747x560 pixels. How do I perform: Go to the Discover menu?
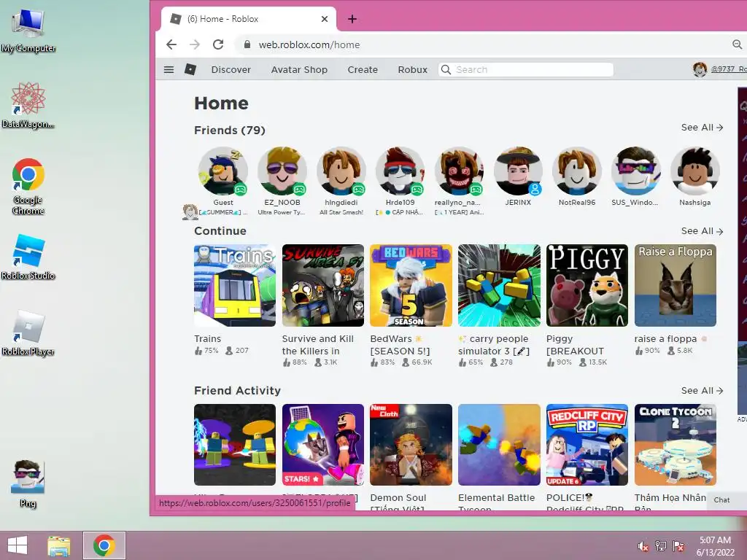click(x=231, y=69)
